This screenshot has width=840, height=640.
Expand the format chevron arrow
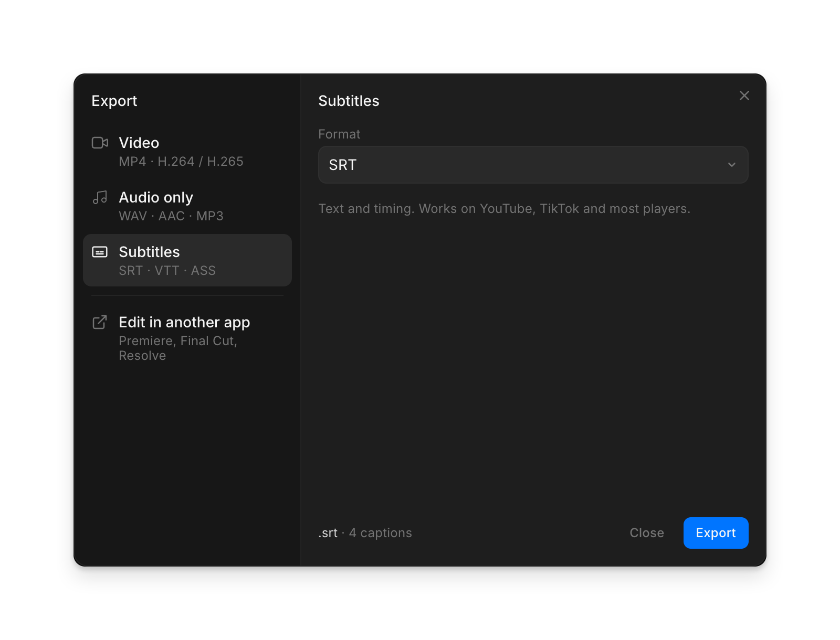[732, 165]
